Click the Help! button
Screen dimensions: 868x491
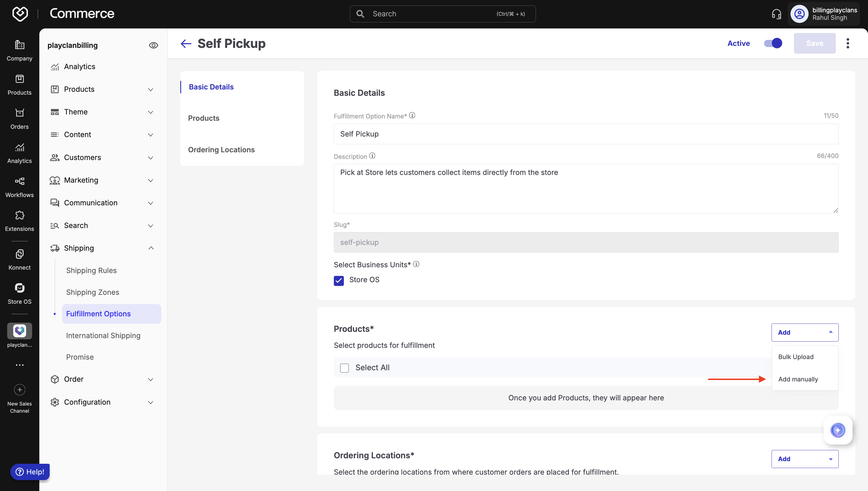point(30,472)
